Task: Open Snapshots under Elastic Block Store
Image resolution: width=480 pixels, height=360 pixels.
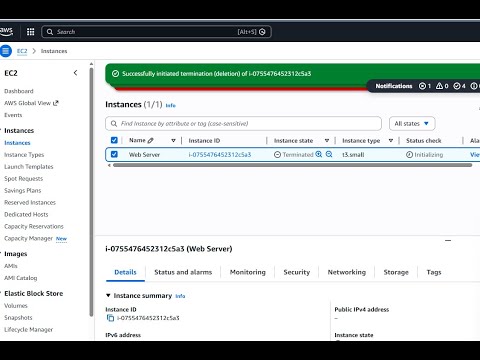Action: click(x=18, y=318)
